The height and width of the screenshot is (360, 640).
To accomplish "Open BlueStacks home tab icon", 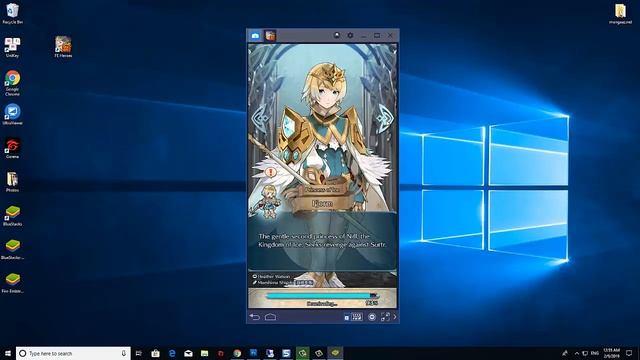I will 255,36.
